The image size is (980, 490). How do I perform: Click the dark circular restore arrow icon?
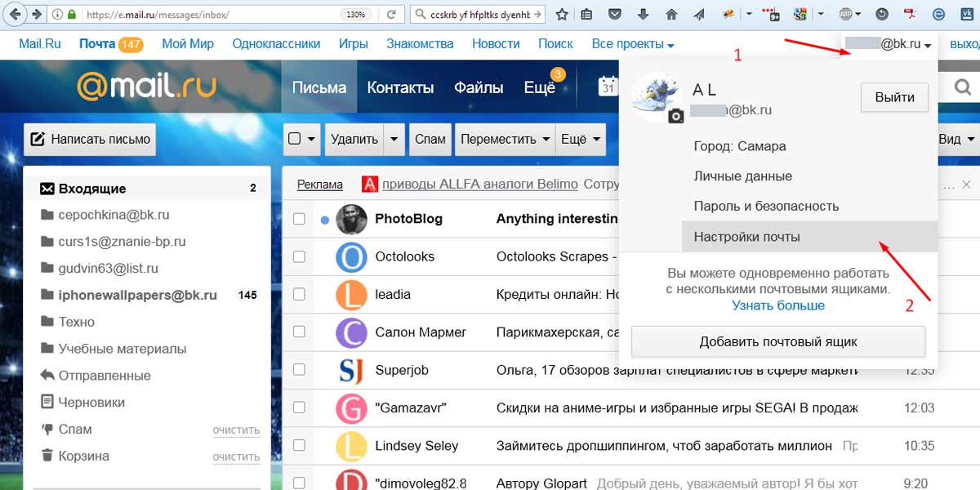coord(883,14)
